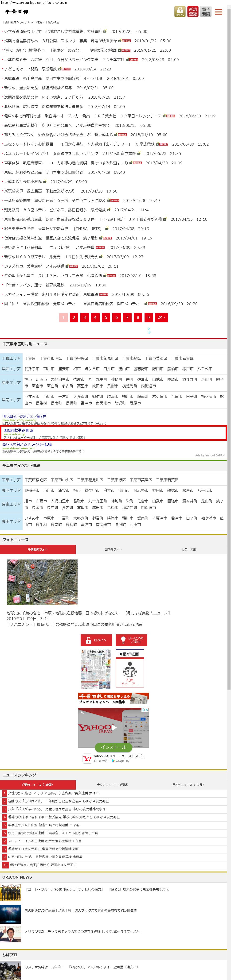
Task: Click the 最新紙面 newspaper front page image
Action: tap(96, 669)
